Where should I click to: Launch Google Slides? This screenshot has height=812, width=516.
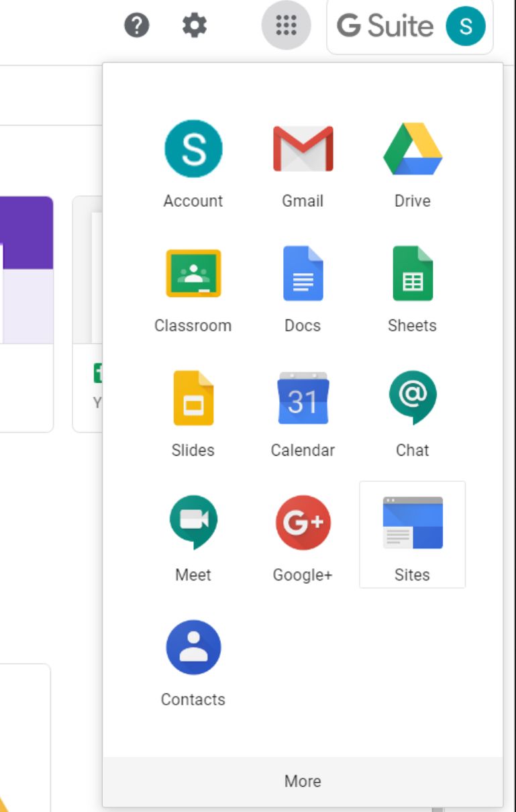(x=193, y=398)
